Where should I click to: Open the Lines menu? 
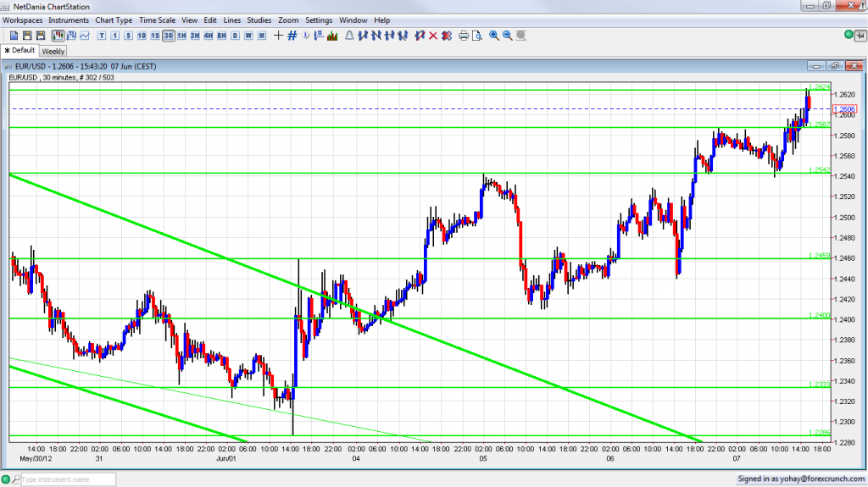point(232,20)
